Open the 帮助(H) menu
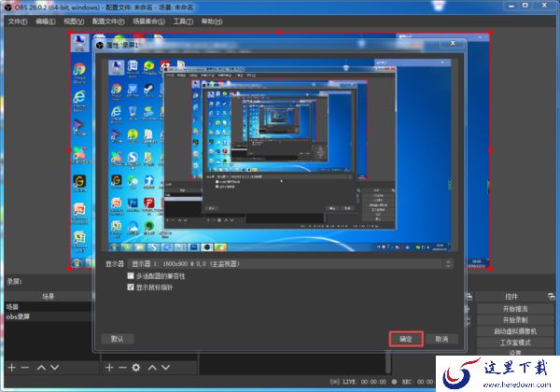 coord(212,21)
